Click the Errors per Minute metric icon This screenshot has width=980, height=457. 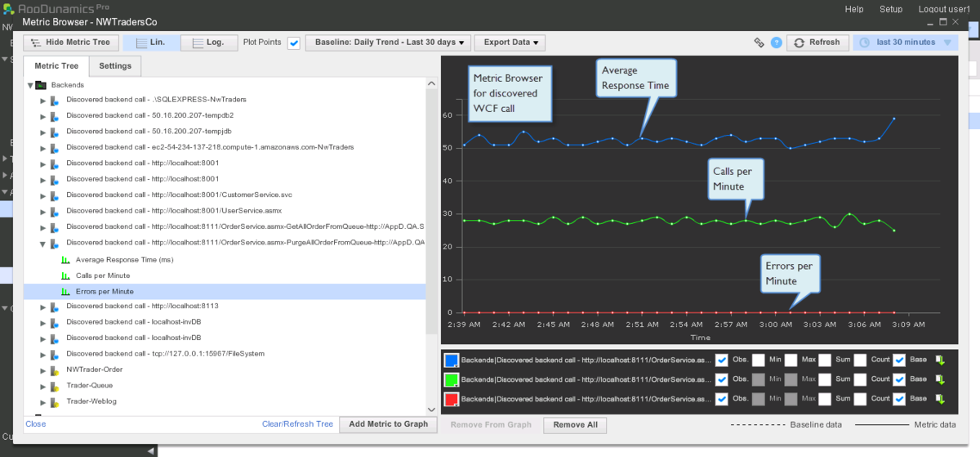[x=66, y=291]
